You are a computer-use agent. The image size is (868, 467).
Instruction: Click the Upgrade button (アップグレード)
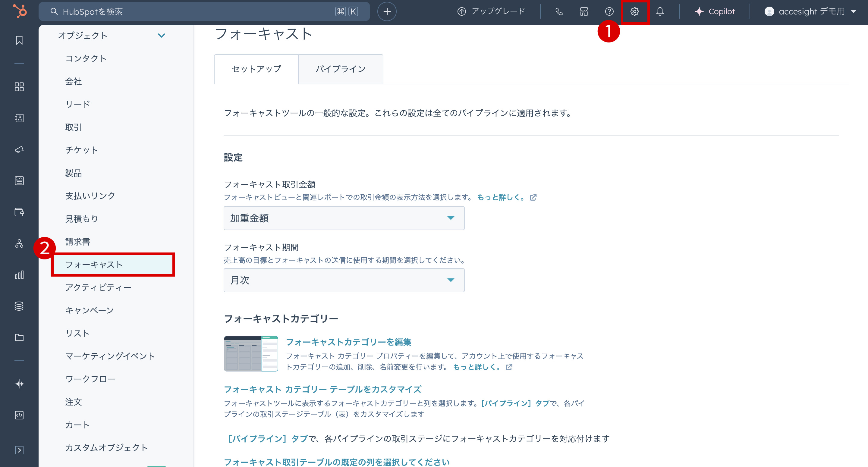[491, 11]
